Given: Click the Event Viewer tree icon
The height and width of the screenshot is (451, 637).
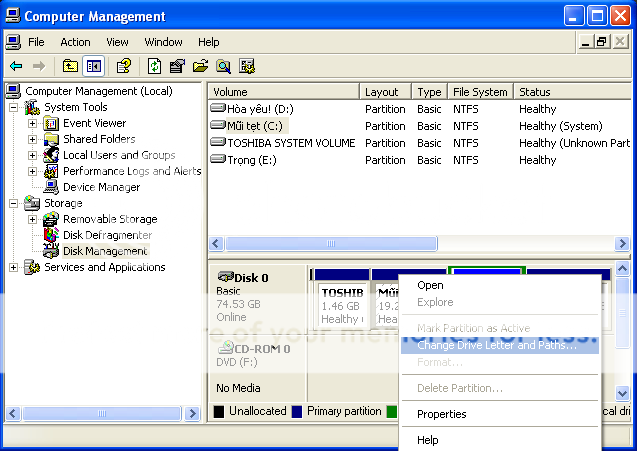Looking at the screenshot, I should (x=51, y=123).
